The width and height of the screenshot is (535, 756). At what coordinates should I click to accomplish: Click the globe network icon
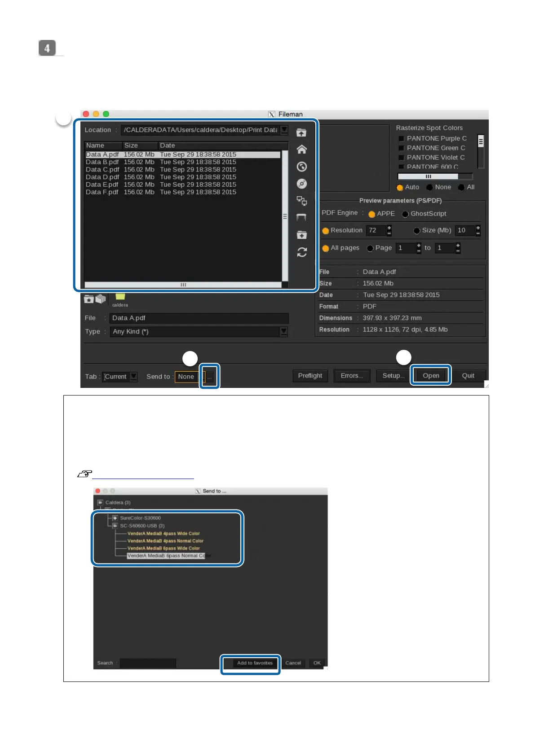(302, 167)
